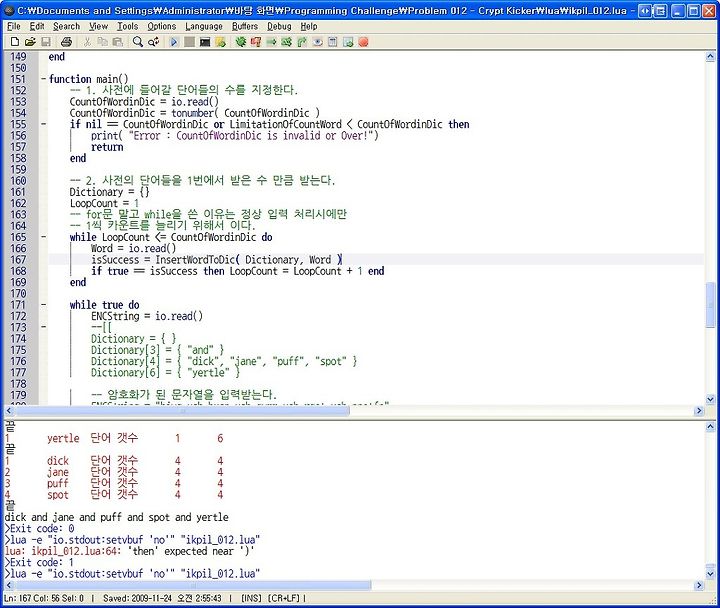720x608 pixels.
Task: Click the green step-into arrow icon
Action: [271, 42]
